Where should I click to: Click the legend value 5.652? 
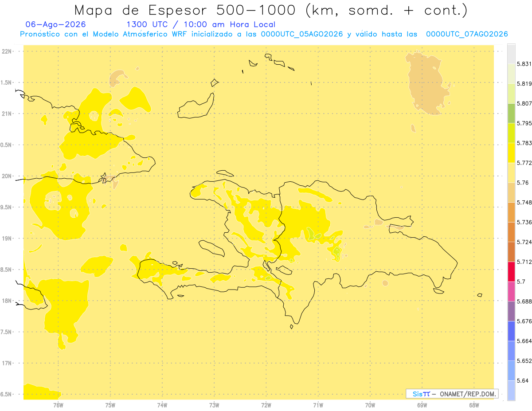(x=524, y=361)
